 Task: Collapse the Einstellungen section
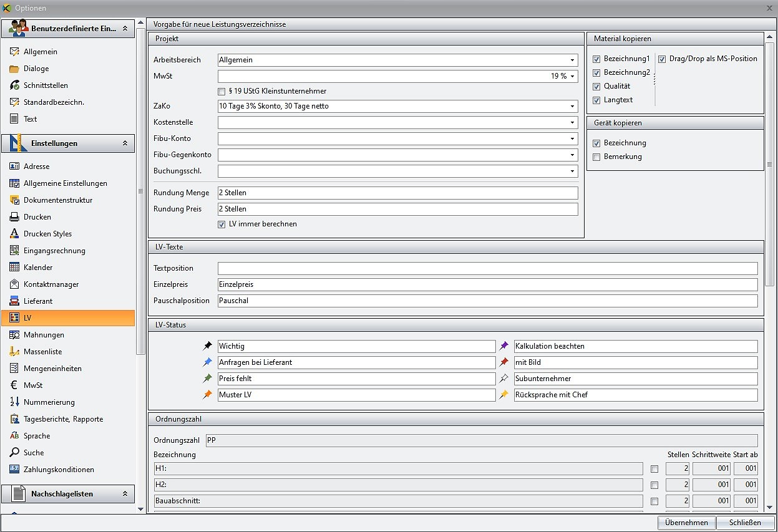tap(125, 143)
